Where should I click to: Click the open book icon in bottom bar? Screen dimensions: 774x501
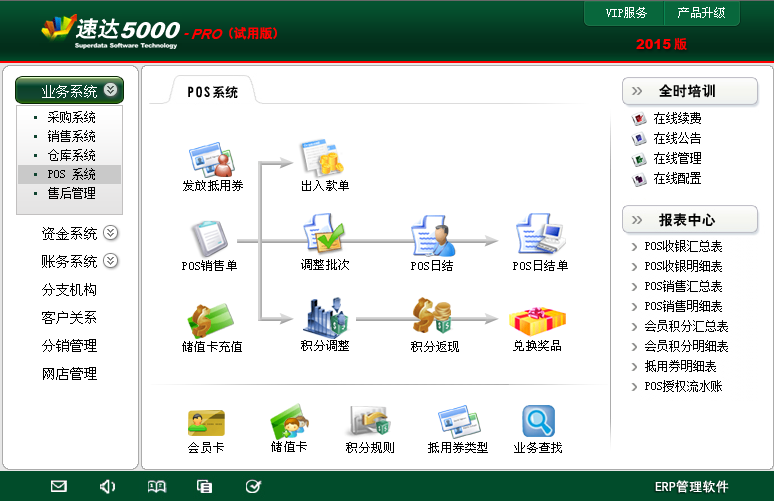(x=156, y=487)
